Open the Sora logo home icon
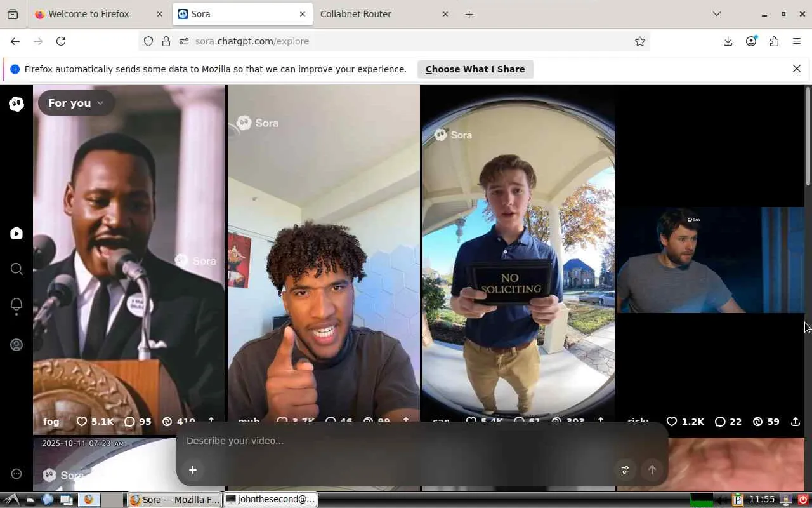 coord(16,104)
